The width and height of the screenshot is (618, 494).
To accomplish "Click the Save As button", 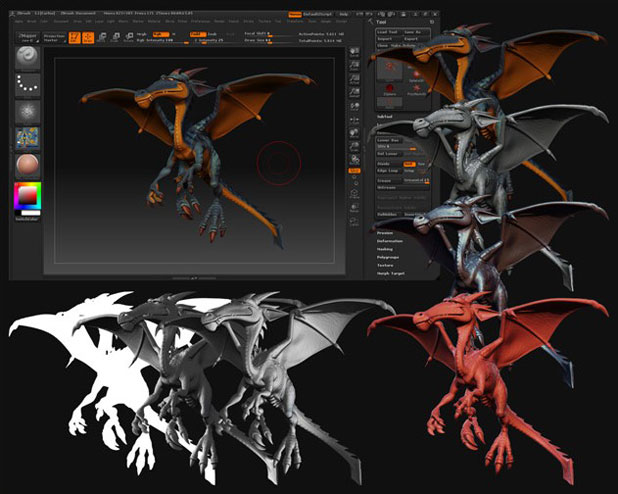I will (x=415, y=32).
